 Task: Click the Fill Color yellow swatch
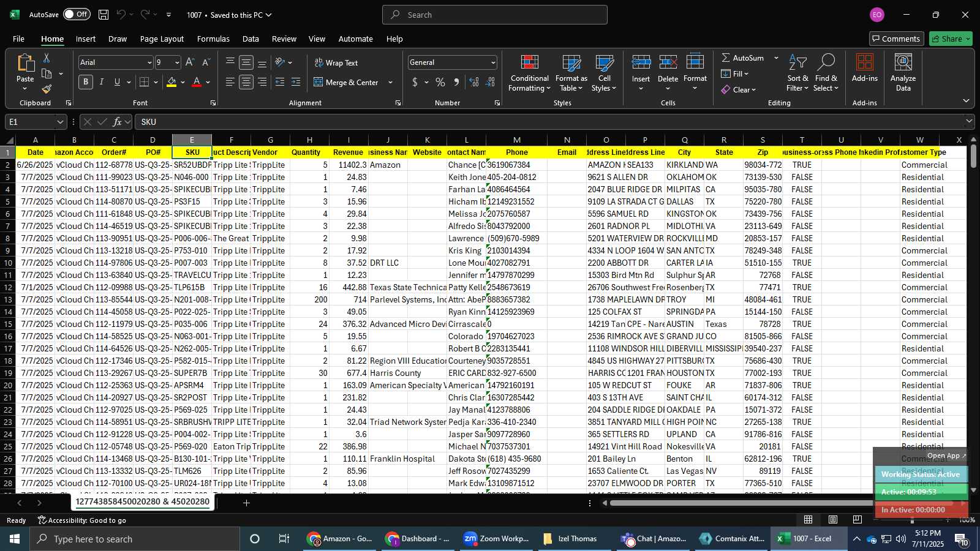tap(171, 82)
